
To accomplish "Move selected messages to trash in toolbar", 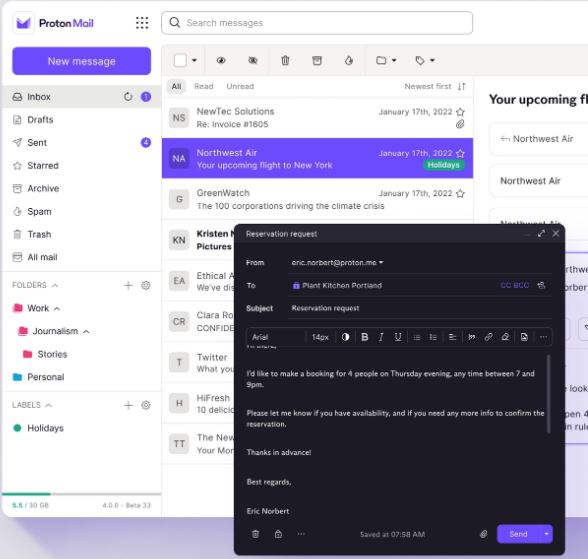I will 285,60.
